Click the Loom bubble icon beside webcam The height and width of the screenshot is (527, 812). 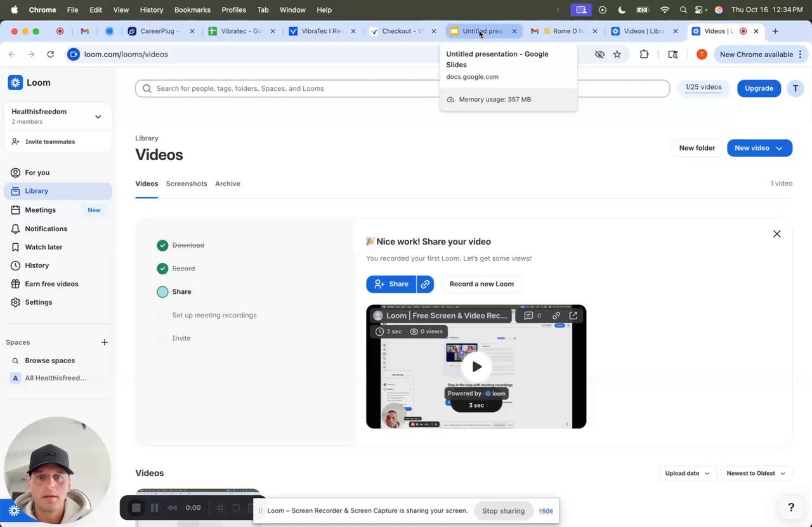point(14,510)
